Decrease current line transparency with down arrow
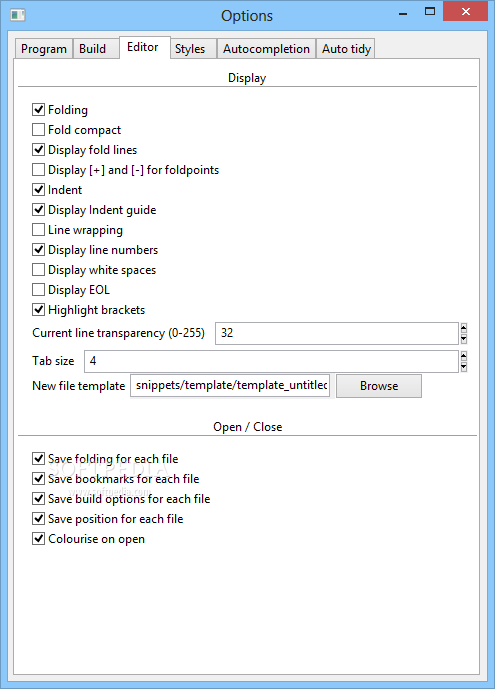Screen dimensions: 495x689 tap(464, 339)
